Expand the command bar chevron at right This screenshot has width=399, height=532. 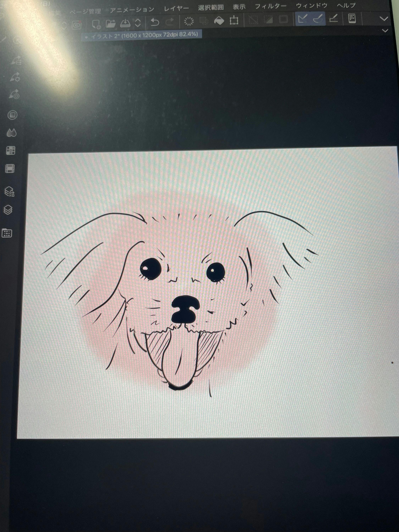click(x=384, y=19)
